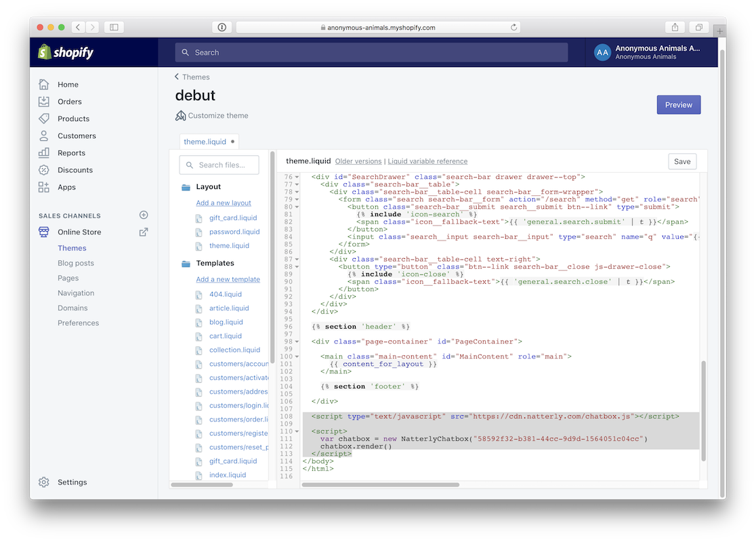Select the theme.liquid editor tab

(209, 142)
